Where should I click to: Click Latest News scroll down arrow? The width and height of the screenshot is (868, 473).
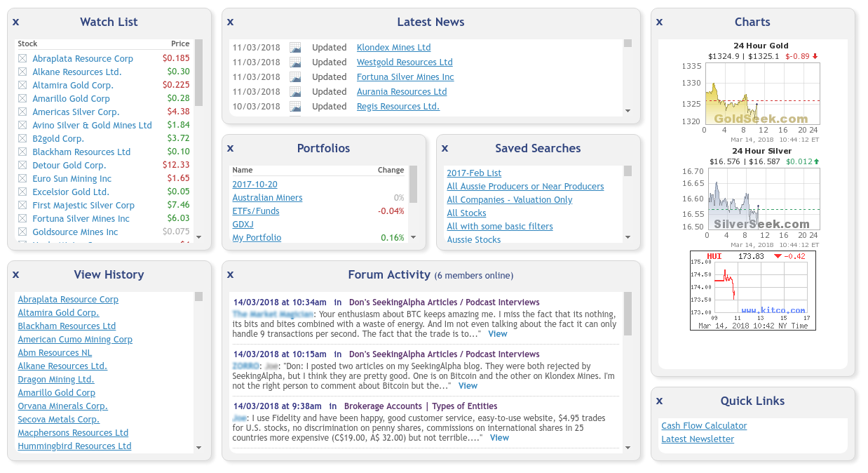tap(628, 111)
